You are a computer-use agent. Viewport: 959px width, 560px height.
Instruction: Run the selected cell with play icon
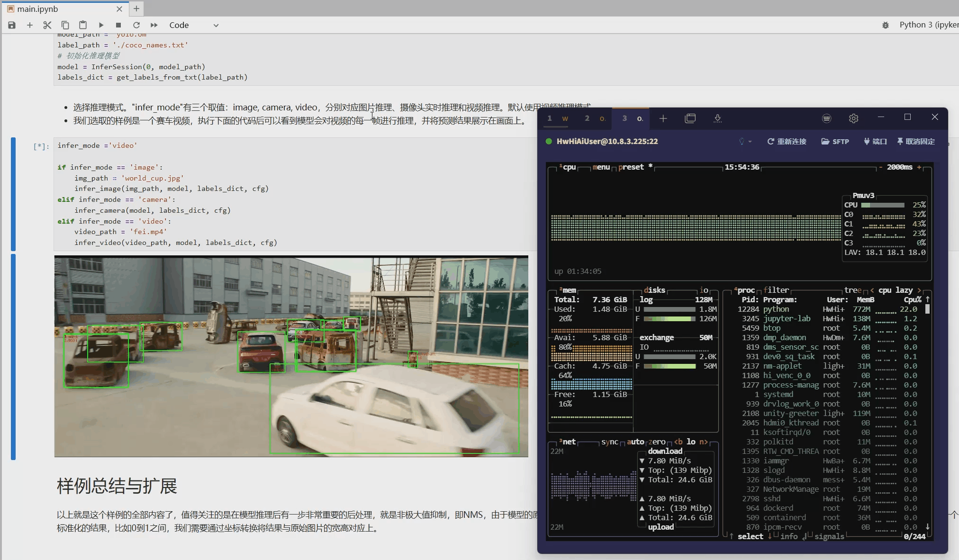(101, 25)
